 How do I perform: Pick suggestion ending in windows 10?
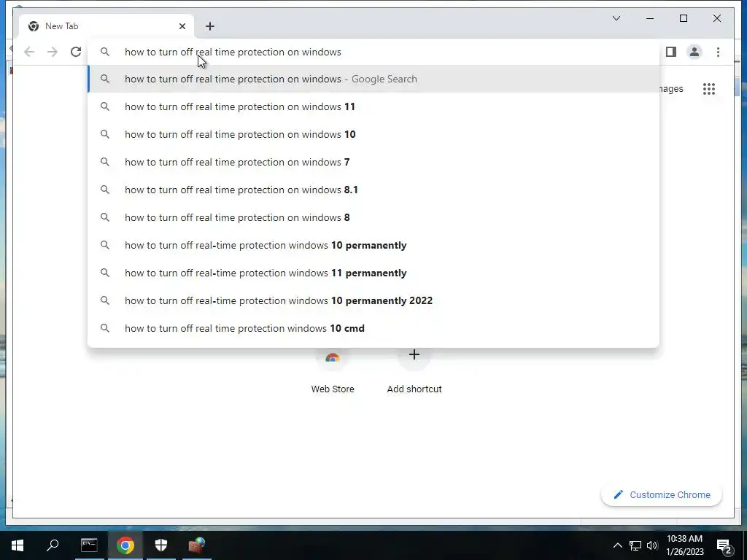pos(374,134)
